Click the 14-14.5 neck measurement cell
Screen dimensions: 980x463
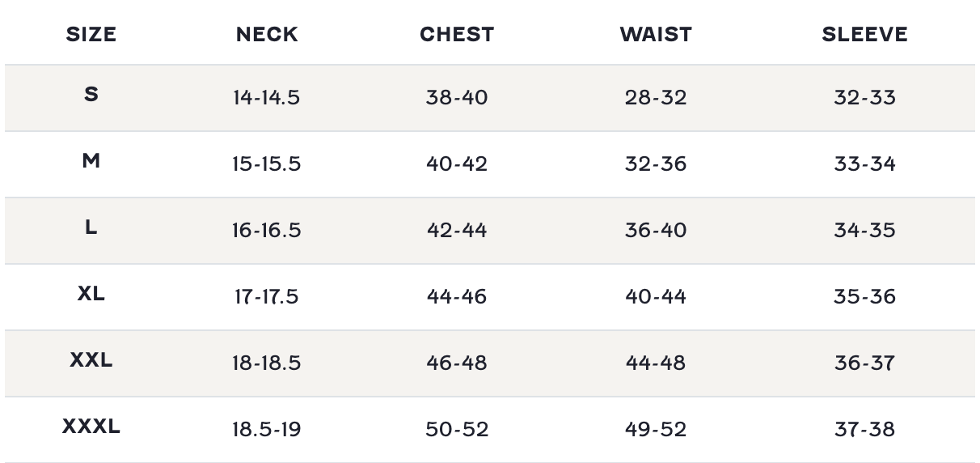coord(267,97)
